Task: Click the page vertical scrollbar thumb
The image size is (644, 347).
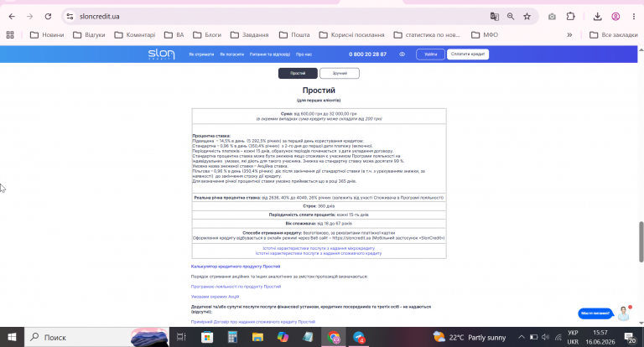Action: (641, 241)
